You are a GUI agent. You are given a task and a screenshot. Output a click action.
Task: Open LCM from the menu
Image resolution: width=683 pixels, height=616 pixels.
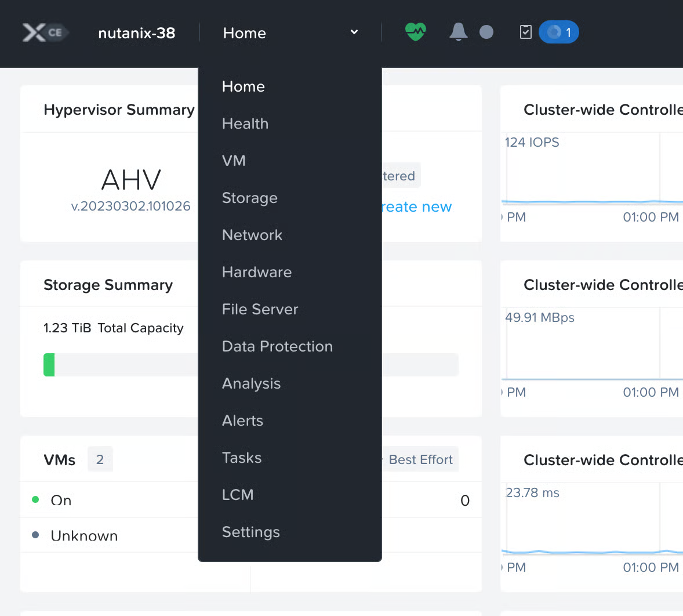(x=238, y=495)
